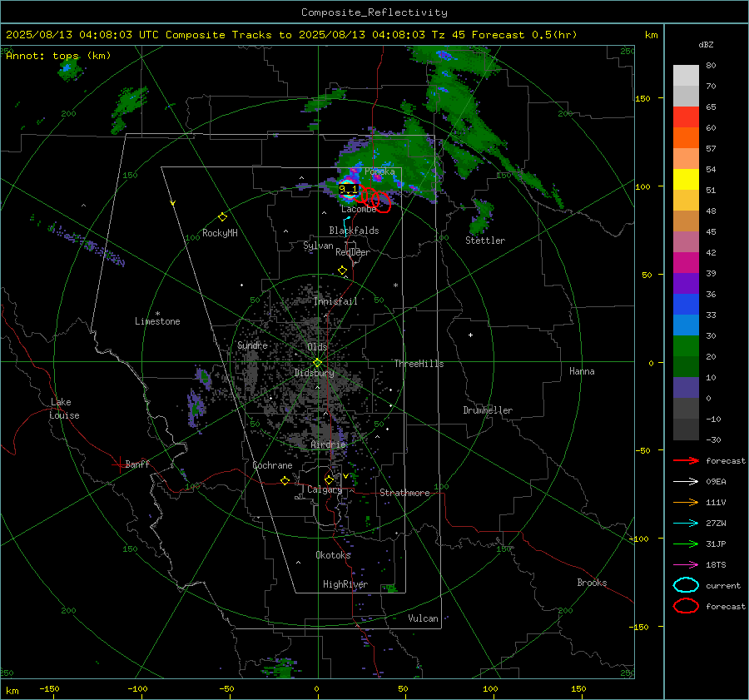Click the red swatch between 60 and 65 dBZ
Screen dimensions: 749x700
click(x=686, y=117)
